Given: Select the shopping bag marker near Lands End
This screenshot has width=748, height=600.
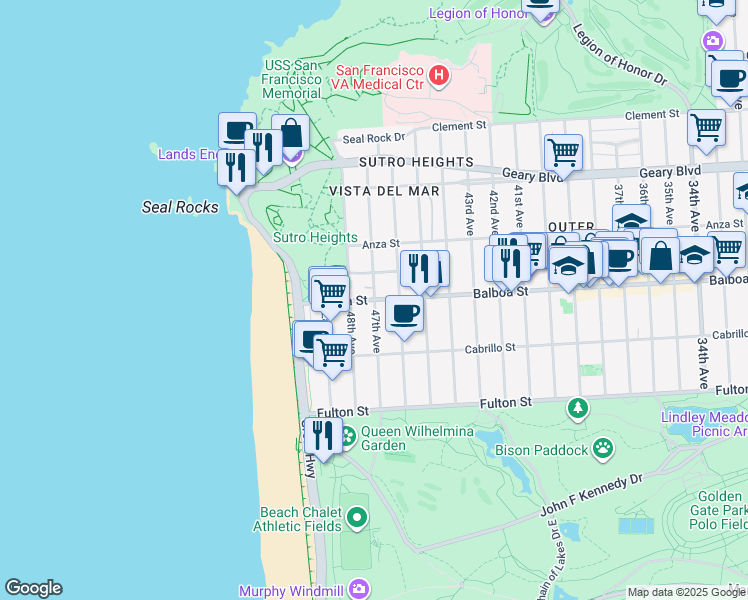Looking at the screenshot, I should [x=290, y=133].
